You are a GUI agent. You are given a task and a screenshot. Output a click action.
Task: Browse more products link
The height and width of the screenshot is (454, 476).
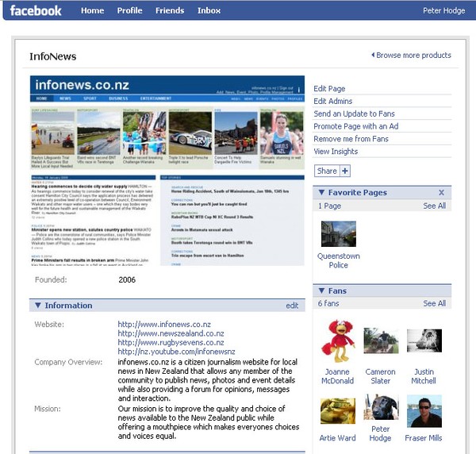(413, 56)
